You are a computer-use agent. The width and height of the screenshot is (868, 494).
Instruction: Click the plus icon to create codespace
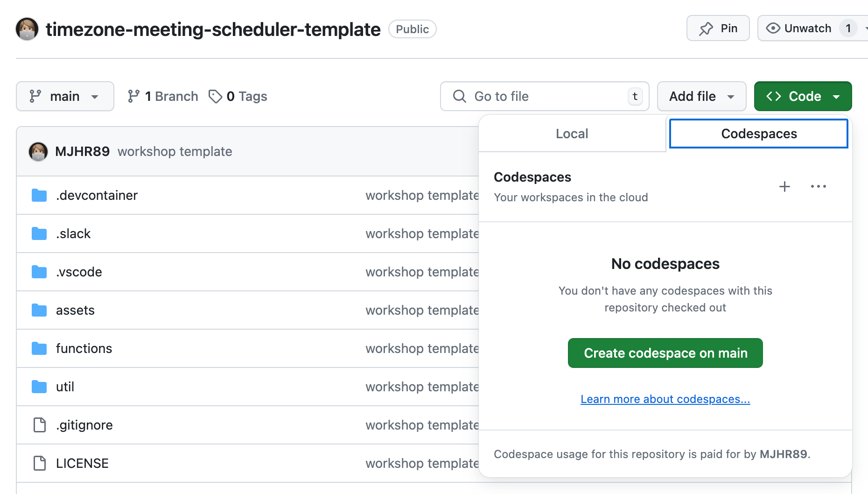point(784,187)
